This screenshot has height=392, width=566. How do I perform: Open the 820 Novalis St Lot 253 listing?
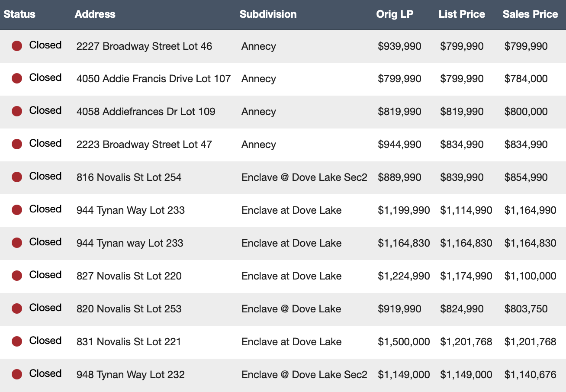point(129,309)
